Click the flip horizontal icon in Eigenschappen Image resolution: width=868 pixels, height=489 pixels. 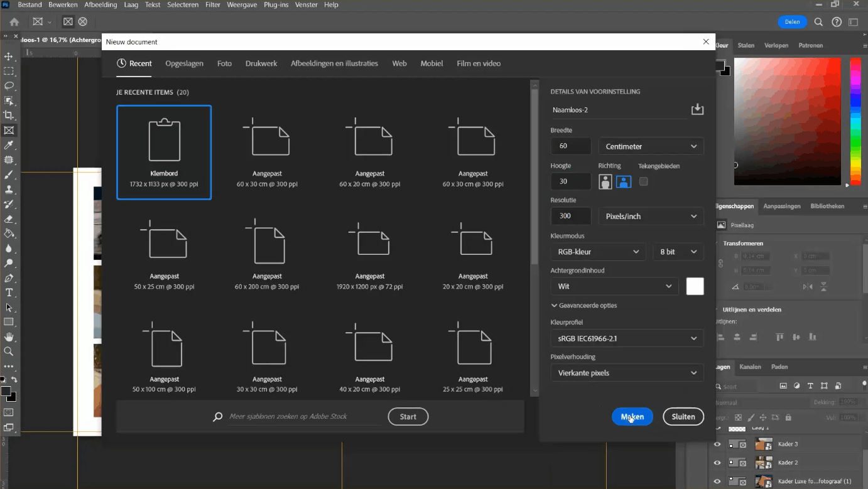click(808, 287)
